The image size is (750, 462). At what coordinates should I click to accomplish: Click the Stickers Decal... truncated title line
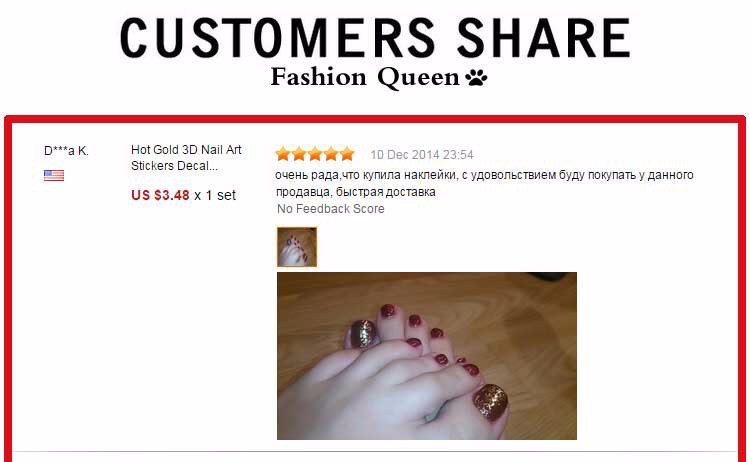tap(174, 166)
